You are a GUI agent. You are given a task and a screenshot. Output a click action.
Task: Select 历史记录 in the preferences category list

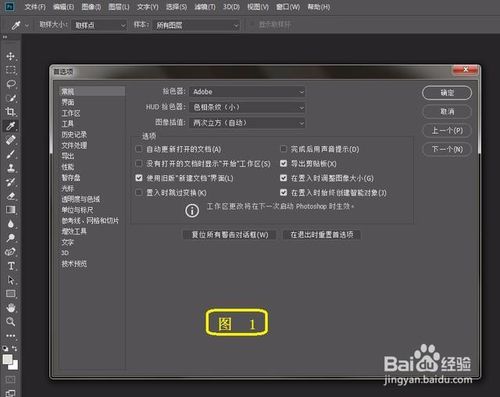click(x=74, y=135)
